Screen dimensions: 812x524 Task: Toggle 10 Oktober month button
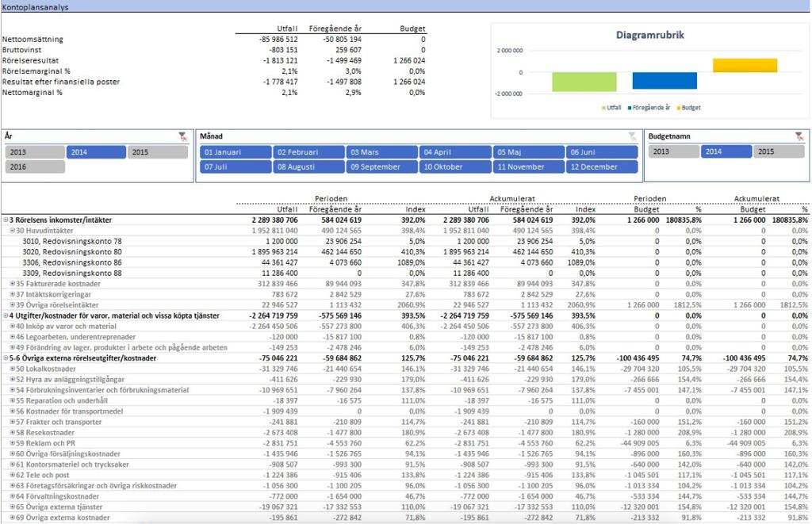point(455,166)
